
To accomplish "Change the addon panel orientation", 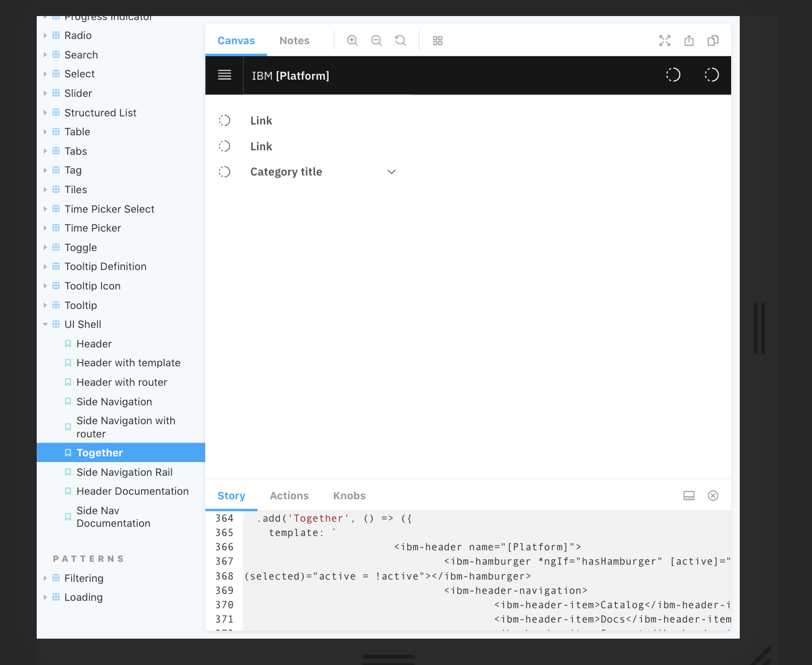I will pyautogui.click(x=689, y=495).
